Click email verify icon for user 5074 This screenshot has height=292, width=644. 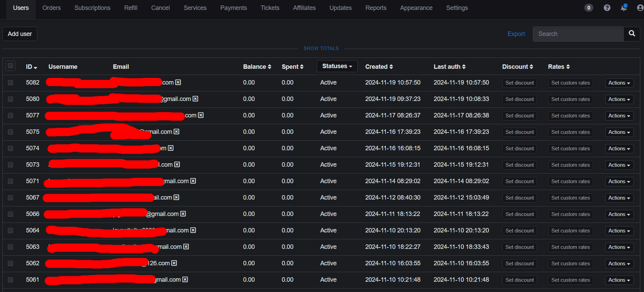pos(171,148)
